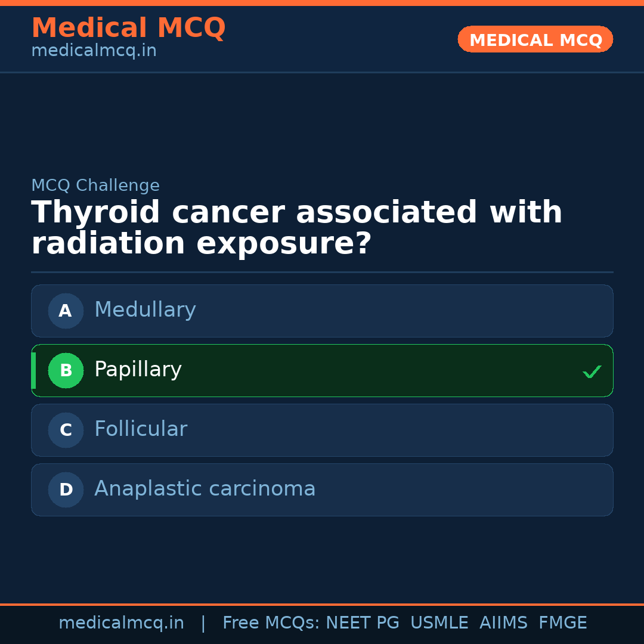The width and height of the screenshot is (644, 644).
Task: Click the green checkmark on Papillary
Action: point(592,371)
